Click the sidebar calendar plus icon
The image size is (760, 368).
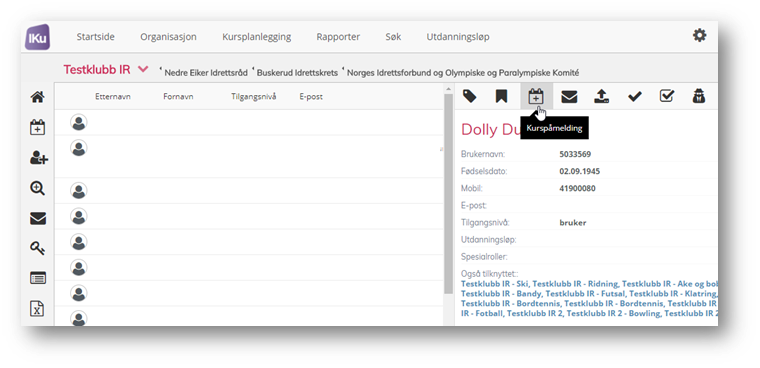pos(37,128)
